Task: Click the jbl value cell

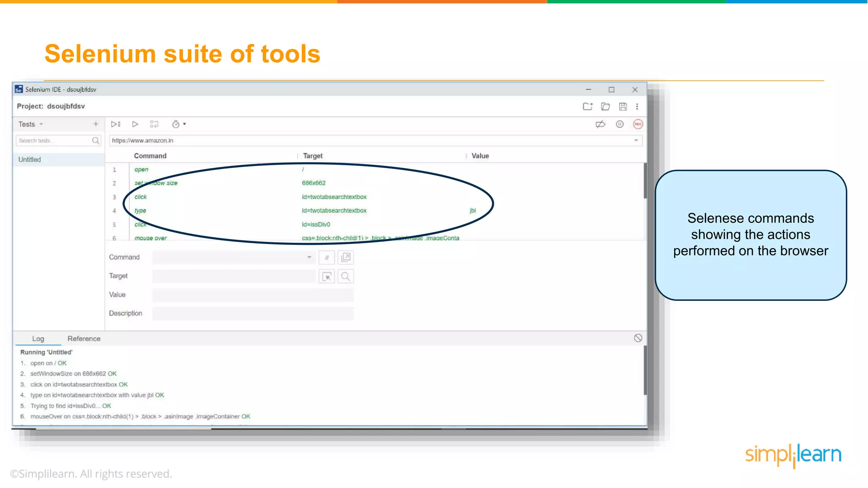Action: (x=473, y=211)
